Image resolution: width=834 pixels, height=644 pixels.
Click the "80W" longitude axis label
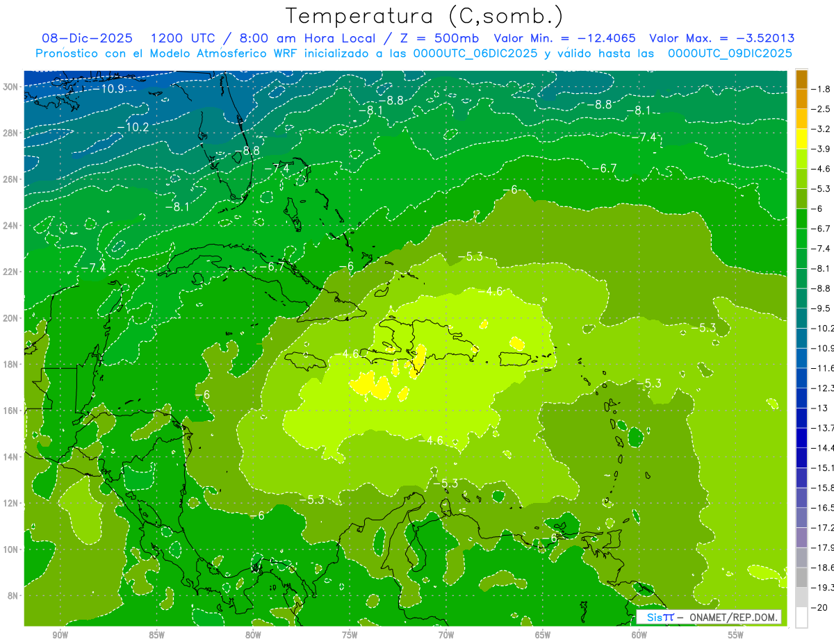coord(253,635)
